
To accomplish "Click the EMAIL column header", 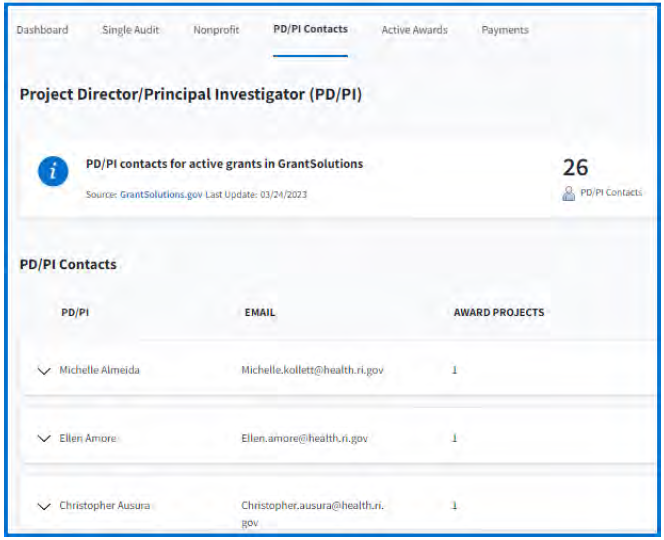I will pos(260,312).
